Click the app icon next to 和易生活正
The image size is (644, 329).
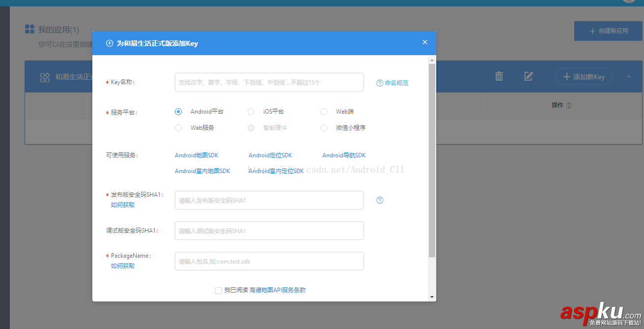[45, 77]
